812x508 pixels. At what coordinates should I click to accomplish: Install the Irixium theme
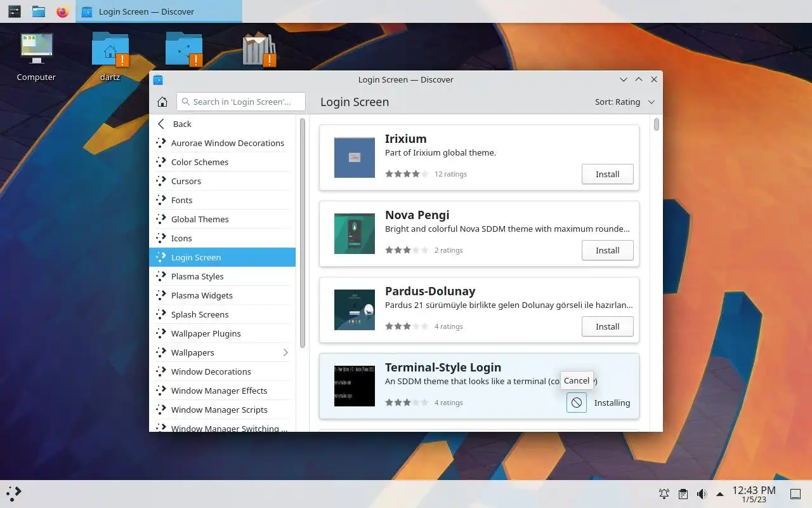607,174
